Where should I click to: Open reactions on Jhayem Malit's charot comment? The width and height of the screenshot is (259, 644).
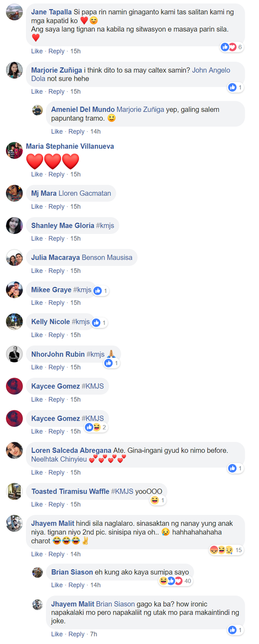tap(227, 550)
